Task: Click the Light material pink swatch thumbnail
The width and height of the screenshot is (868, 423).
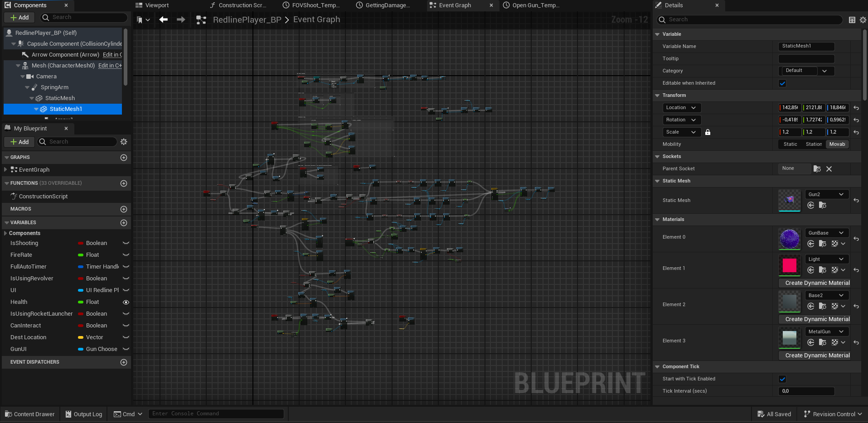Action: pyautogui.click(x=789, y=265)
